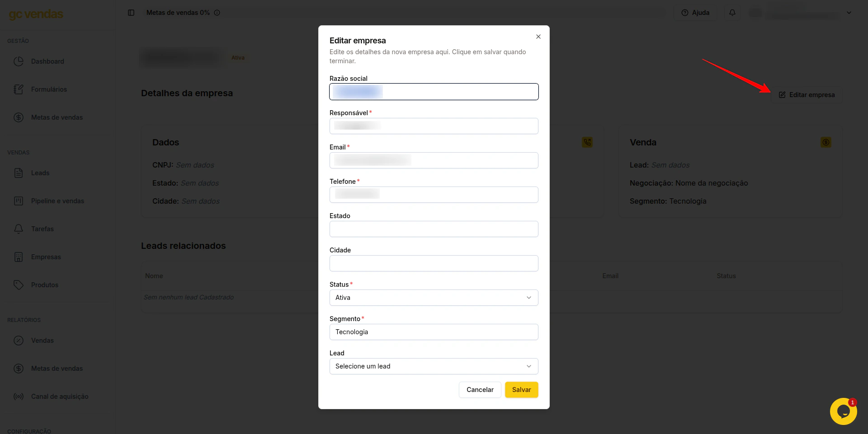The width and height of the screenshot is (868, 434).
Task: Focus the Estado input field
Action: coord(434,229)
